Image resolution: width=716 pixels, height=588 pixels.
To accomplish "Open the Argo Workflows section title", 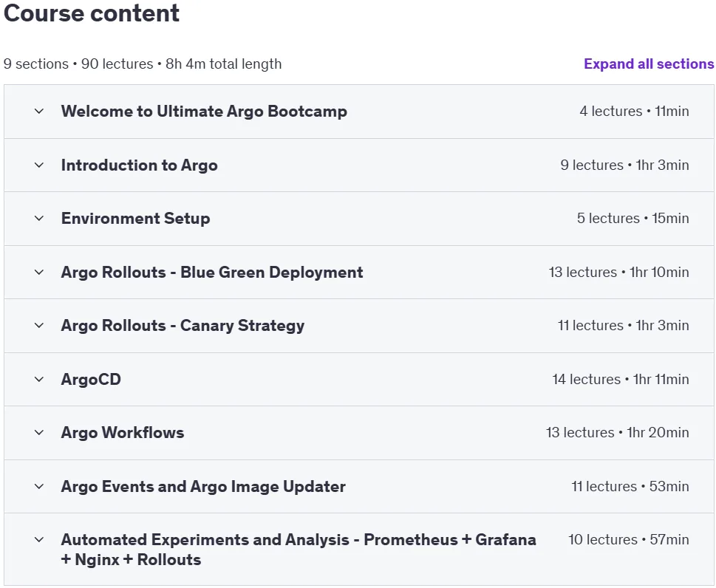I will [x=123, y=432].
